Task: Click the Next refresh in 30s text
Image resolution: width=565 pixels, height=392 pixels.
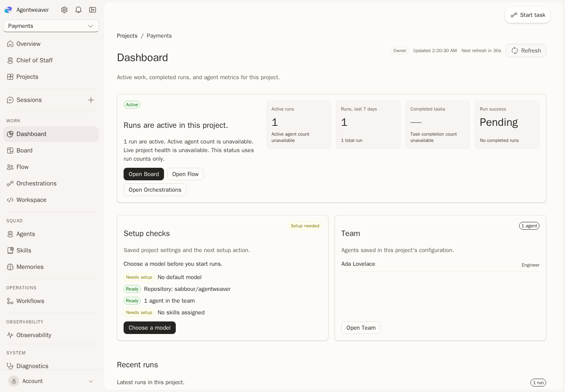Action: click(481, 51)
